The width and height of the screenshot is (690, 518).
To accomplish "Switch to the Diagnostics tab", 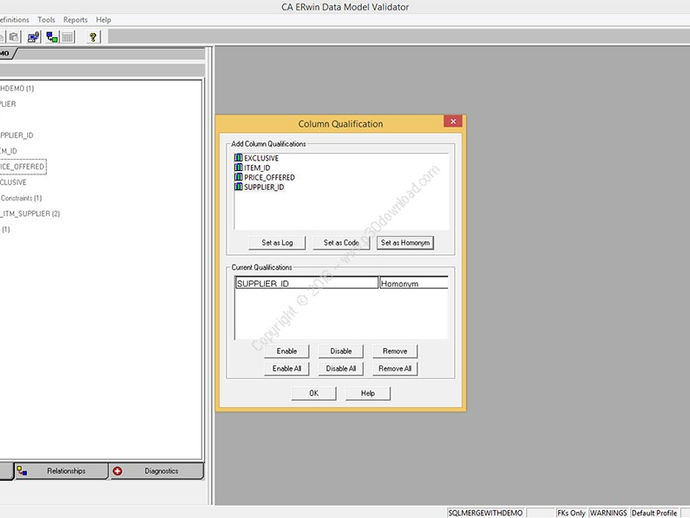I will 157,471.
